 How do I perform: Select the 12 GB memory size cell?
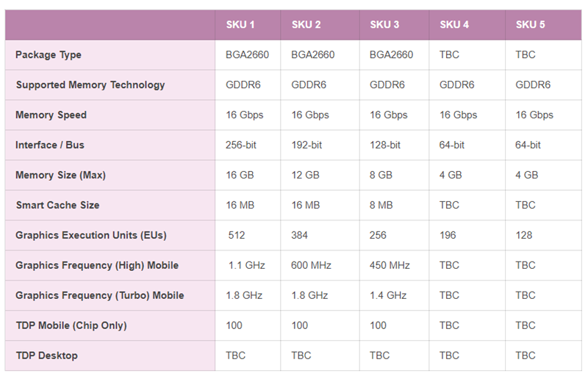point(305,175)
